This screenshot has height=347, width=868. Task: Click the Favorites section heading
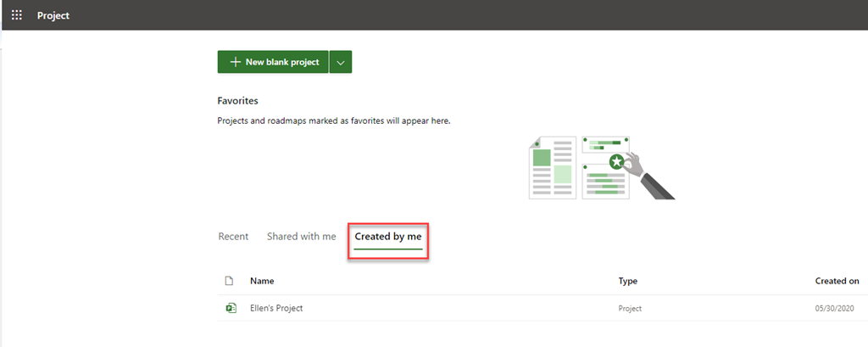click(x=237, y=101)
